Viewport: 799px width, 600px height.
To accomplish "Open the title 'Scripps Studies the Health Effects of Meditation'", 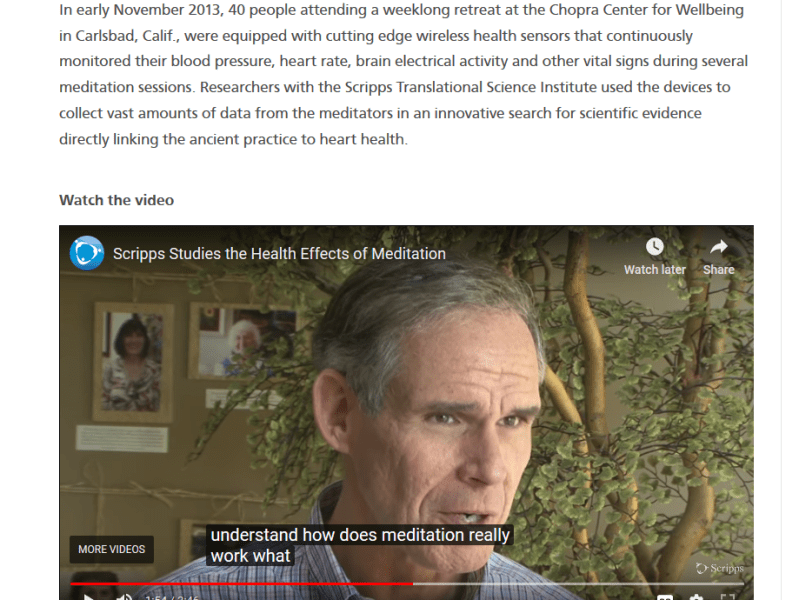I will 279,253.
